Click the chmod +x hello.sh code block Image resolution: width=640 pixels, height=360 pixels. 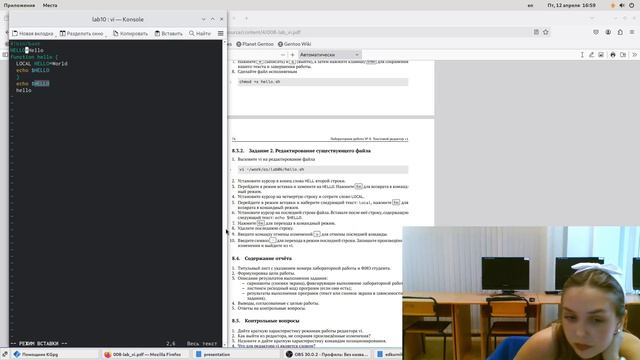coord(322,82)
